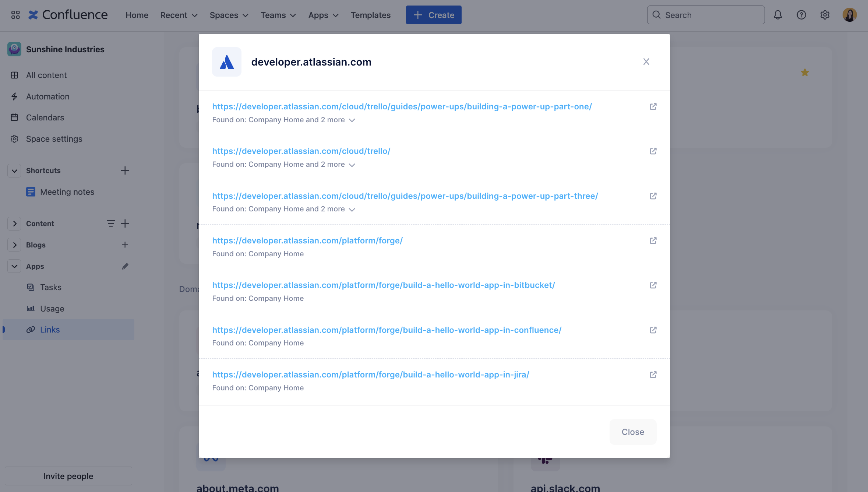Screen dimensions: 868x492
Task: Expand the Blogs section in sidebar
Action: pos(14,245)
